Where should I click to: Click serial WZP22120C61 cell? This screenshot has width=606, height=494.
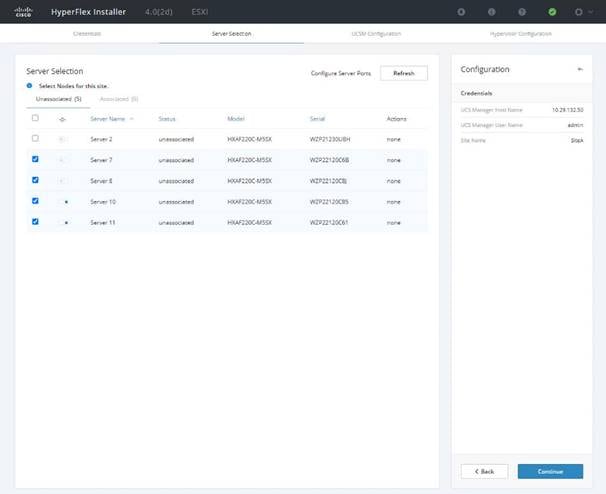pos(329,223)
